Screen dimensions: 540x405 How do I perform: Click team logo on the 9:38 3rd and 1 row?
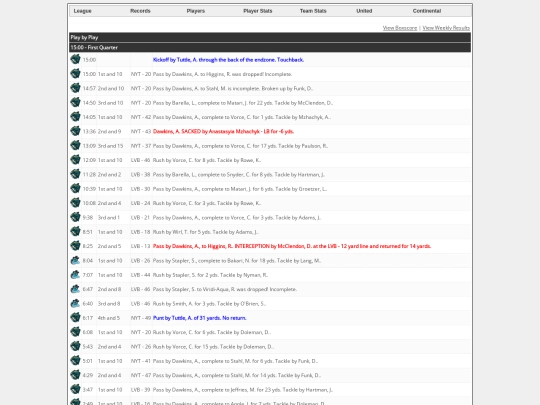point(75,217)
